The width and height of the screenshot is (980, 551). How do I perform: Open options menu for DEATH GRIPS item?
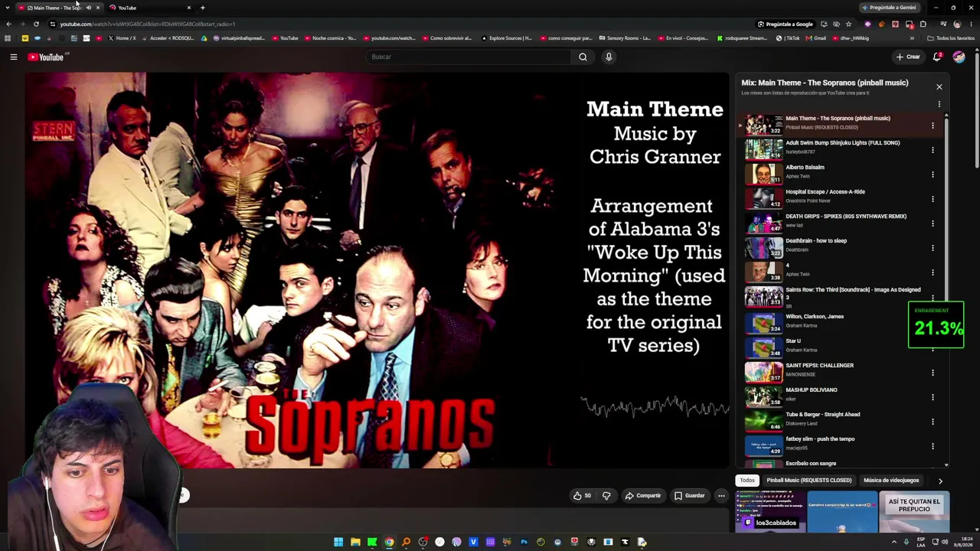click(933, 223)
